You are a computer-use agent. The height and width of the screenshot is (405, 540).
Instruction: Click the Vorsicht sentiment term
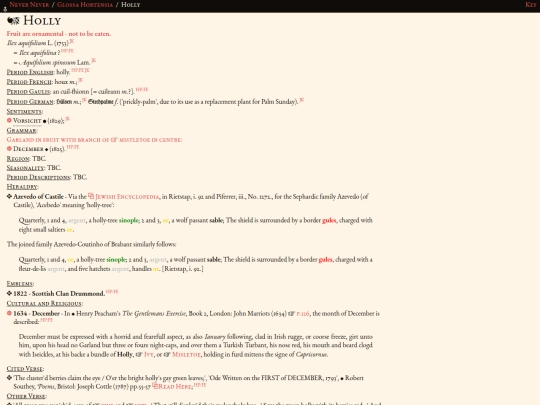pyautogui.click(x=27, y=121)
